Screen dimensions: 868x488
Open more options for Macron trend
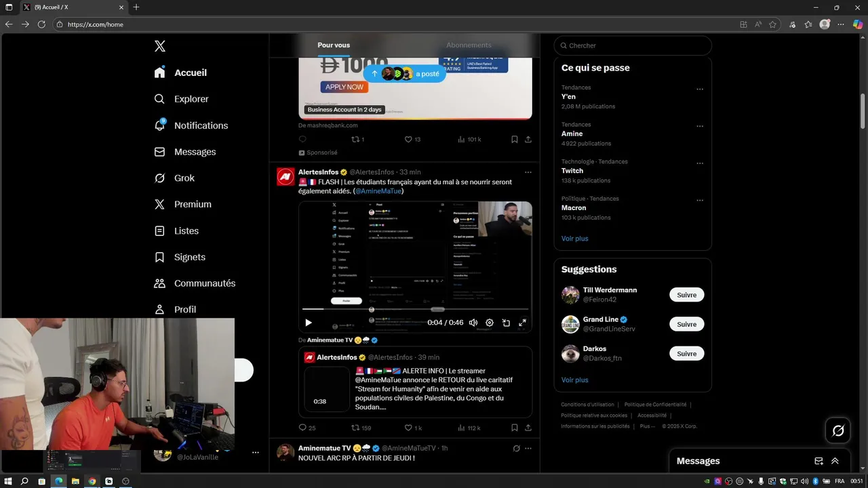pos(700,201)
